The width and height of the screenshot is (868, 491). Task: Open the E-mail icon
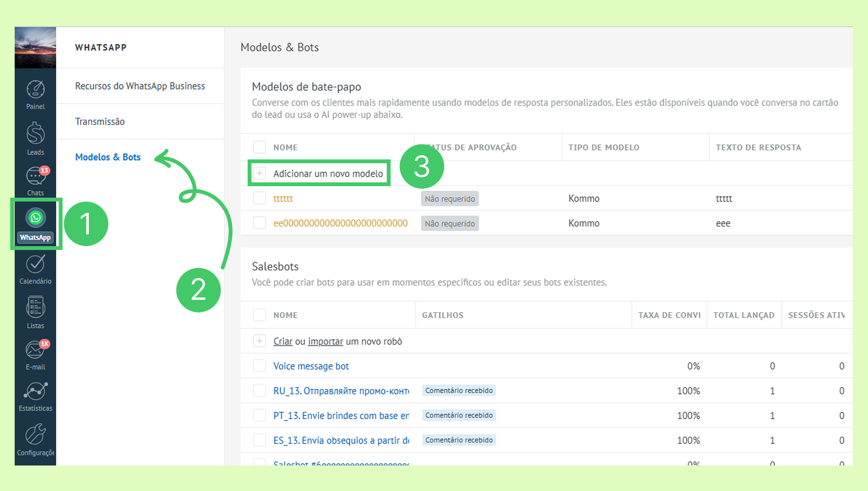point(35,351)
